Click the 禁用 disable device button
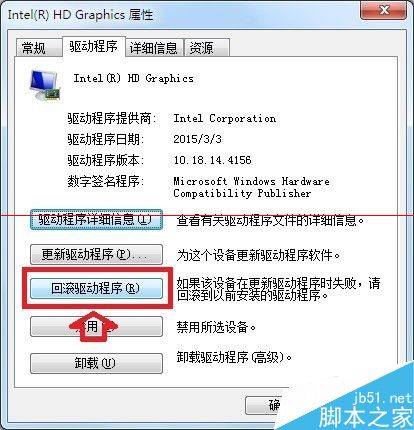 (x=96, y=327)
